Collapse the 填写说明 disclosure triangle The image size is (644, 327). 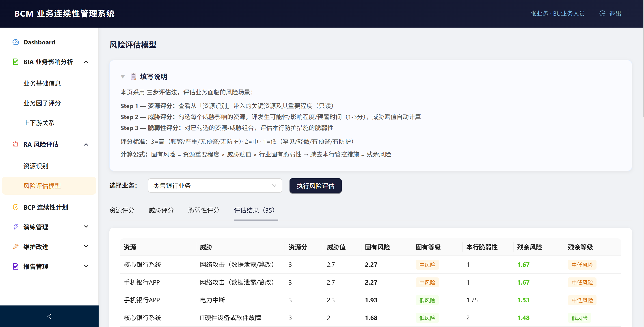click(123, 76)
